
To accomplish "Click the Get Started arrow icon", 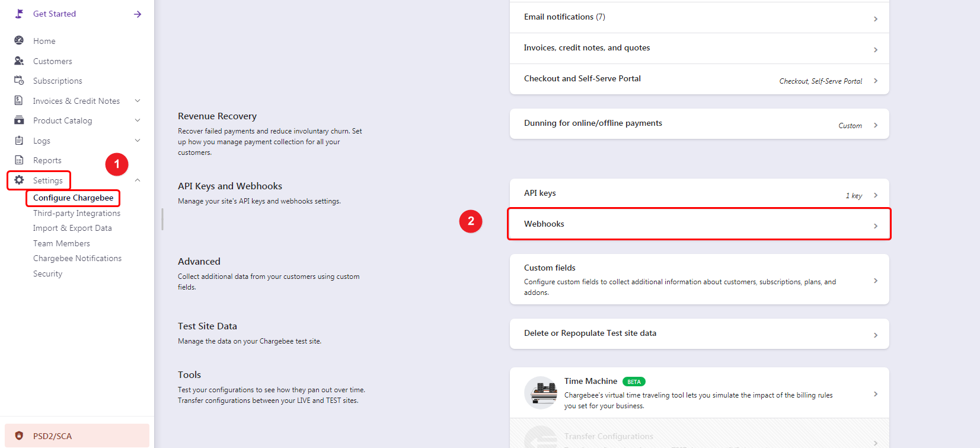I will [x=138, y=14].
